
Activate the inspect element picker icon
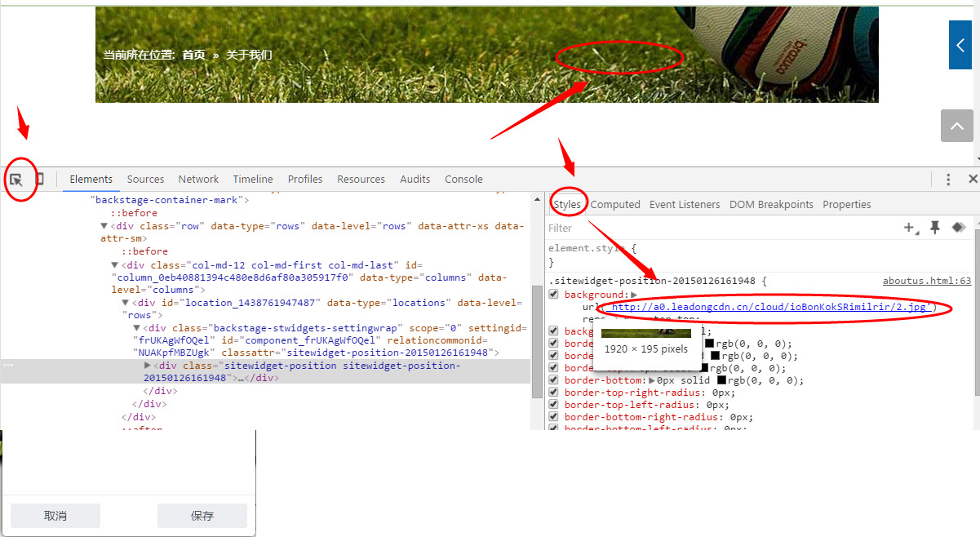click(x=16, y=180)
